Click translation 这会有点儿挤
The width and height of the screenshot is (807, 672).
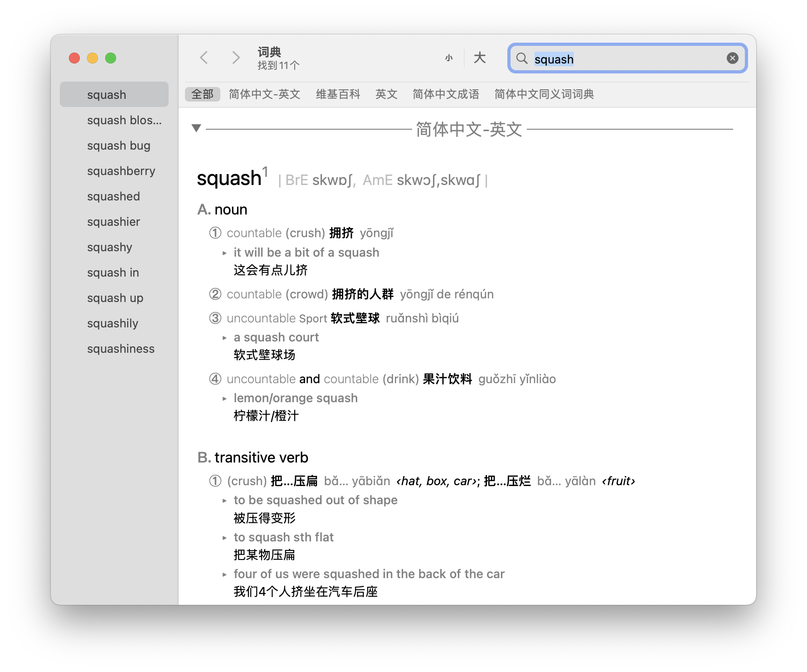point(271,270)
